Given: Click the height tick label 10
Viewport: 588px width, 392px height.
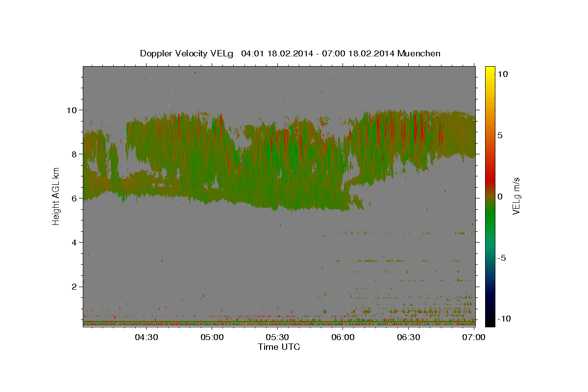Looking at the screenshot, I should tap(73, 110).
